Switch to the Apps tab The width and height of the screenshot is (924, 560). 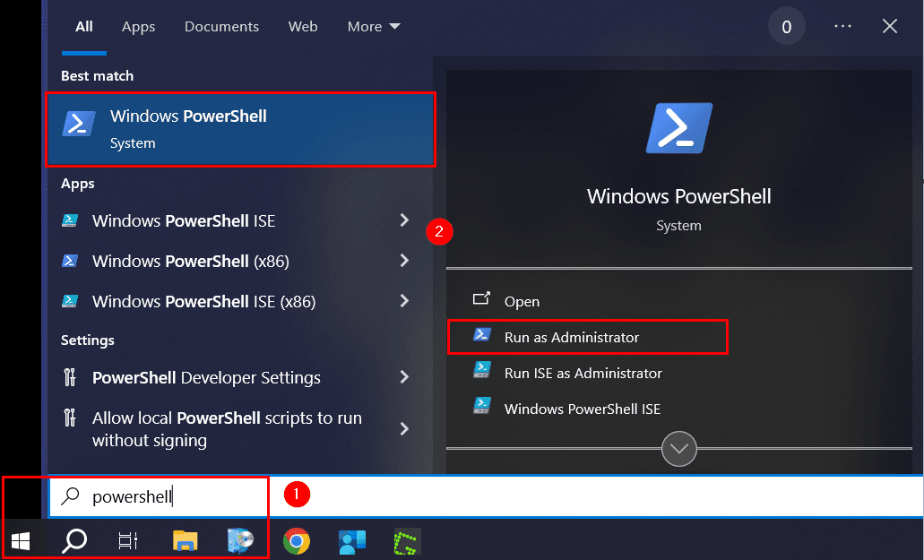pyautogui.click(x=138, y=26)
